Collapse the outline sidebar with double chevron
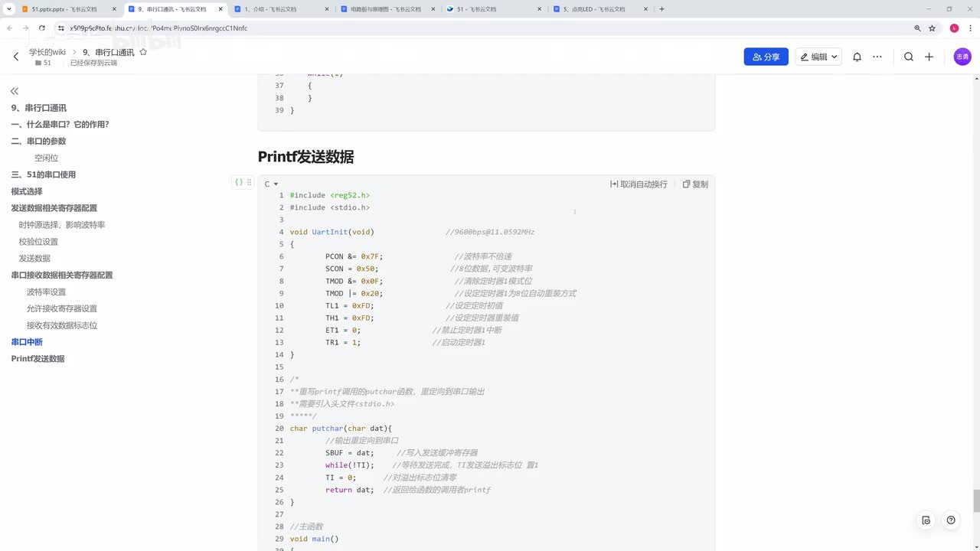Image resolution: width=980 pixels, height=551 pixels. pos(15,91)
